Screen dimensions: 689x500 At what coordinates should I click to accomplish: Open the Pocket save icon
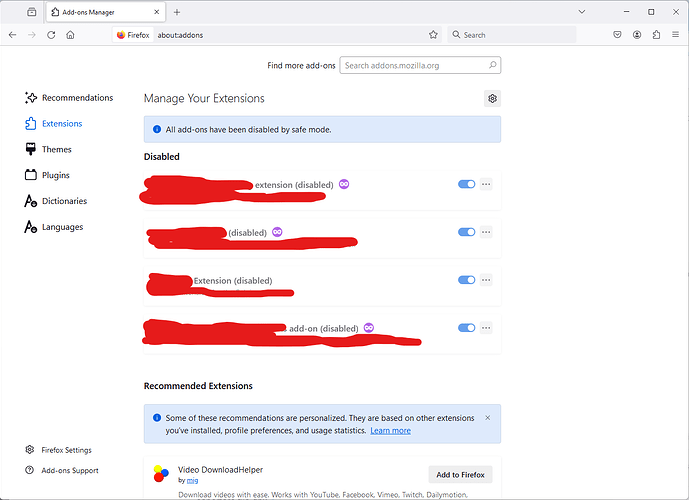coord(617,35)
